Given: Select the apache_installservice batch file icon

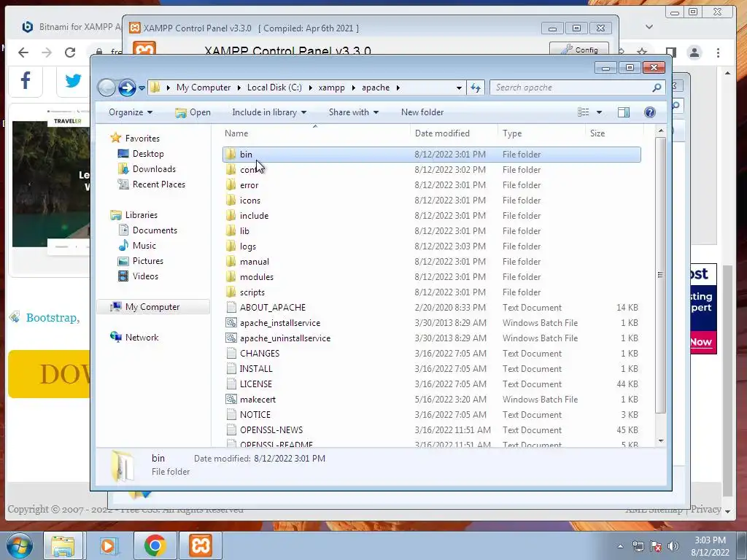Looking at the screenshot, I should tap(231, 323).
